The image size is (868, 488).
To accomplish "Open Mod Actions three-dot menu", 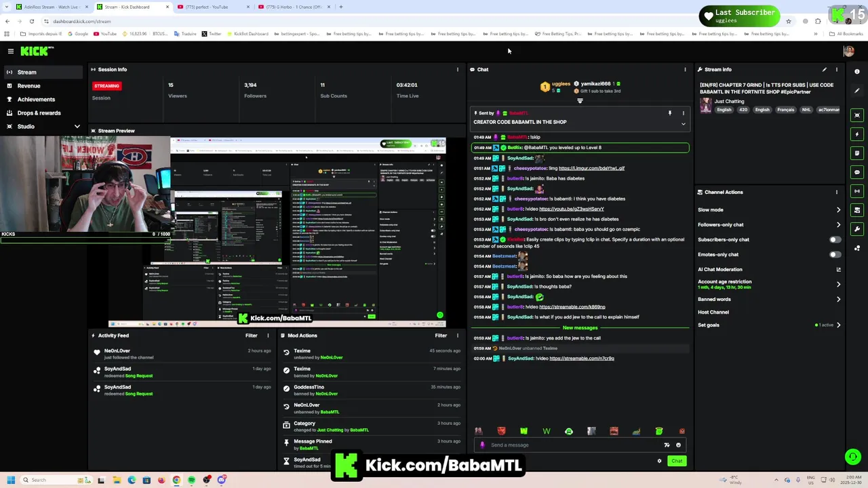I will 457,335.
